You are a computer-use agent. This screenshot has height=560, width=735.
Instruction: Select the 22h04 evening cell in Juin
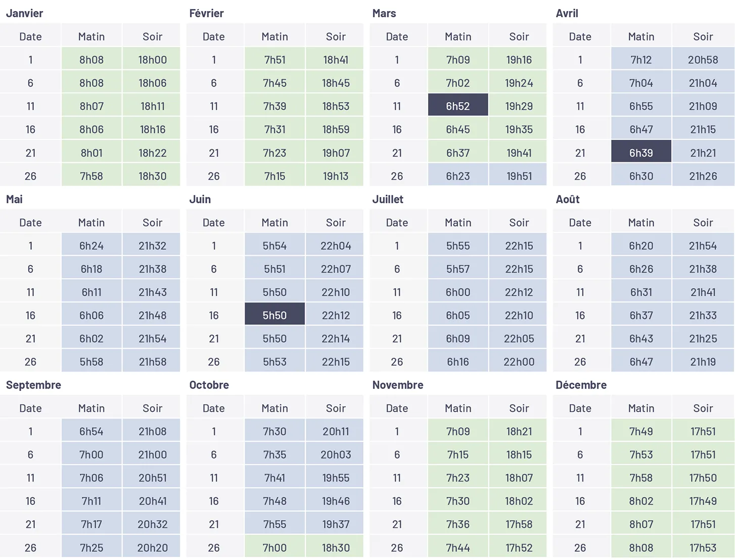336,246
